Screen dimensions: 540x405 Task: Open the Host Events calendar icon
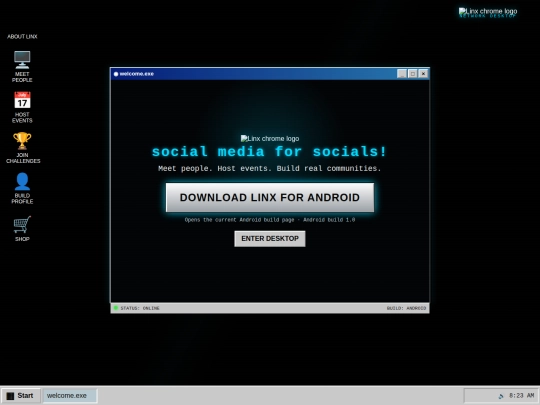click(22, 107)
